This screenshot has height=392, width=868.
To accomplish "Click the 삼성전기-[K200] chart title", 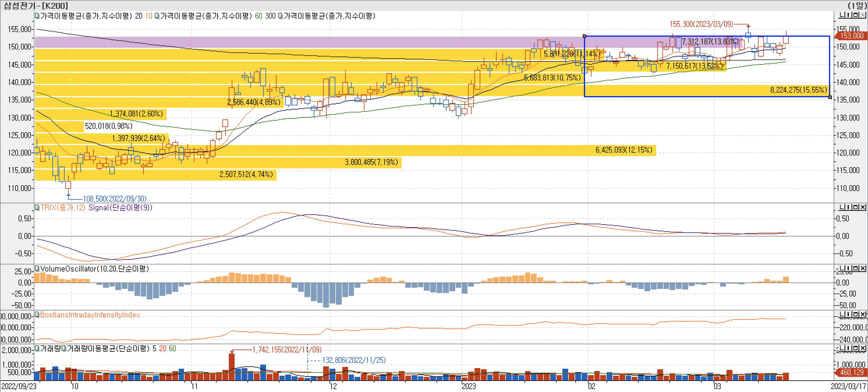I will (x=36, y=6).
